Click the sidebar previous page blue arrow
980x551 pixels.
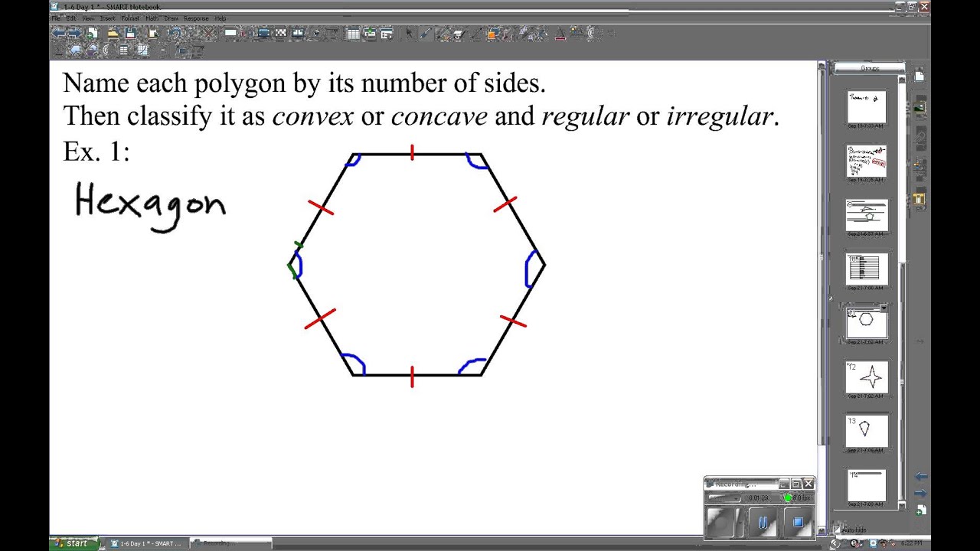click(920, 477)
